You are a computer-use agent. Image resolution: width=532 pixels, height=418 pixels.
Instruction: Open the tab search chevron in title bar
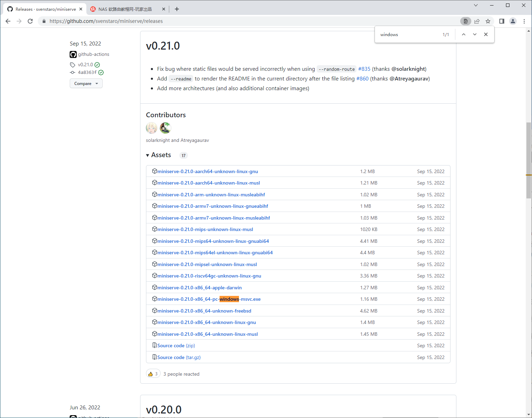pos(476,5)
